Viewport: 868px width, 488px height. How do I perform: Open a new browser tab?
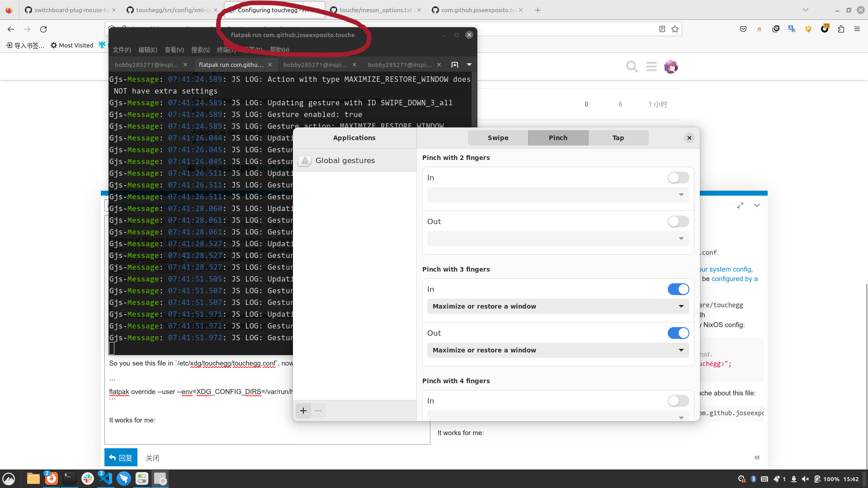538,10
